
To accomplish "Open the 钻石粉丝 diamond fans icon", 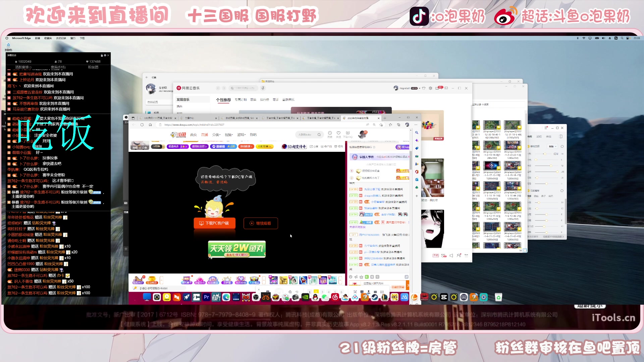I will point(241,280).
